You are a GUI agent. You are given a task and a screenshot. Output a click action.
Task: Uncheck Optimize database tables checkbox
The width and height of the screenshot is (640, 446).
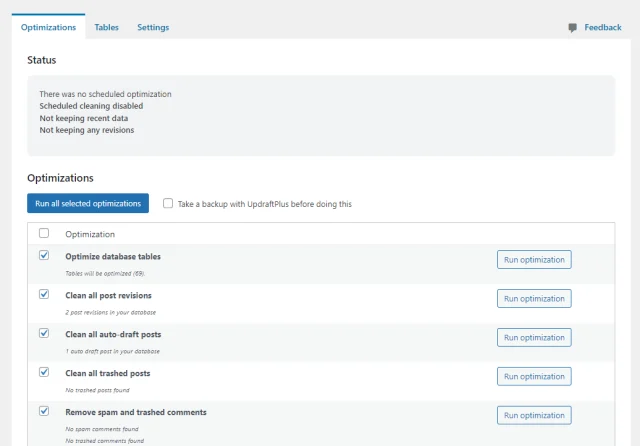44,256
